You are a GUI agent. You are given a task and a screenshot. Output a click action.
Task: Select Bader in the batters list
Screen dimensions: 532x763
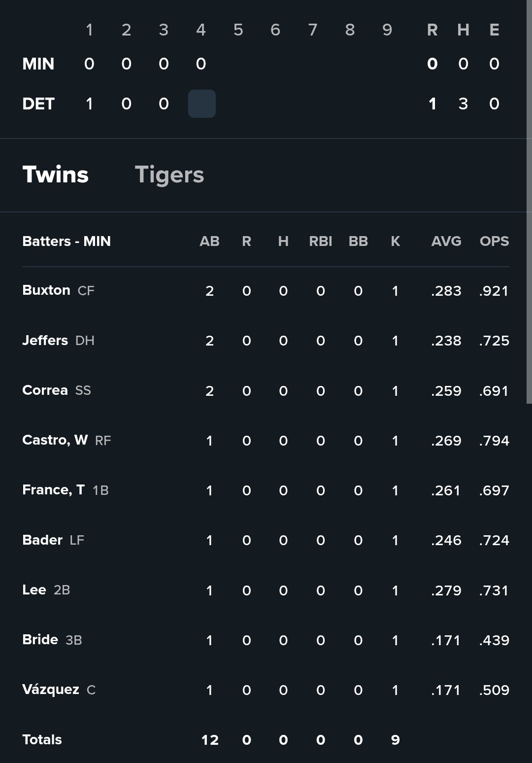(42, 540)
